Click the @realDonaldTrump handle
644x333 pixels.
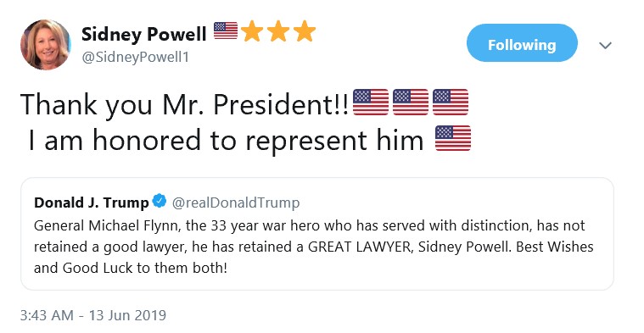(x=236, y=203)
